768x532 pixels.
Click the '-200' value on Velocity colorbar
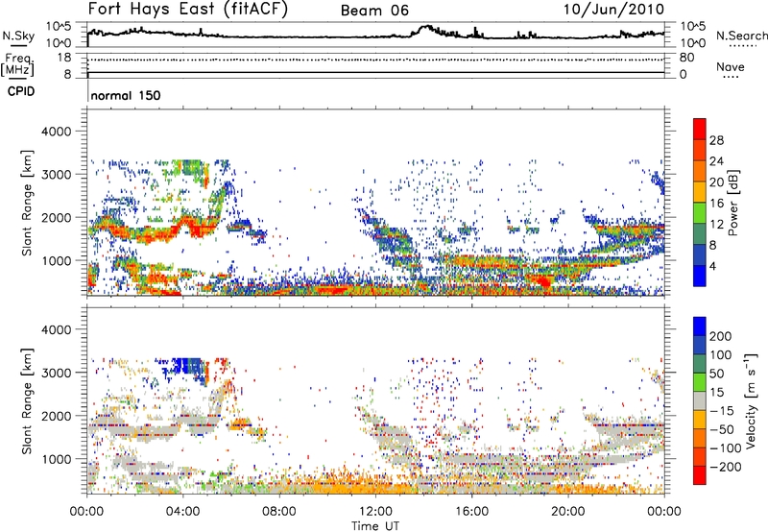click(x=725, y=467)
